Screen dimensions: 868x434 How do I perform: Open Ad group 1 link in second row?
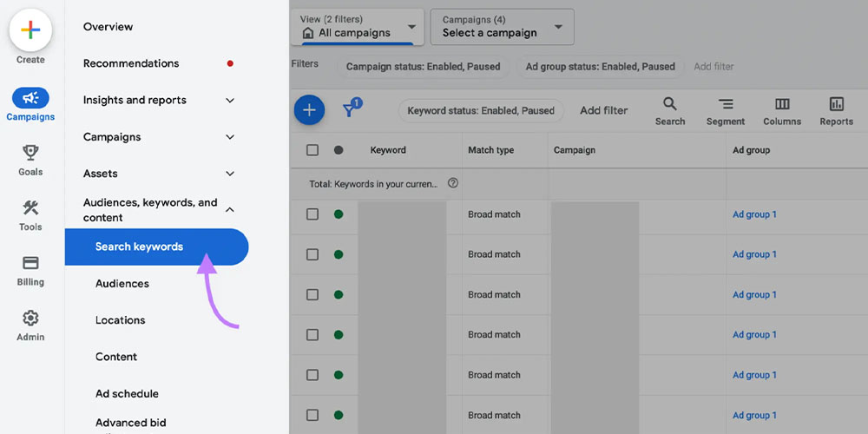[754, 254]
